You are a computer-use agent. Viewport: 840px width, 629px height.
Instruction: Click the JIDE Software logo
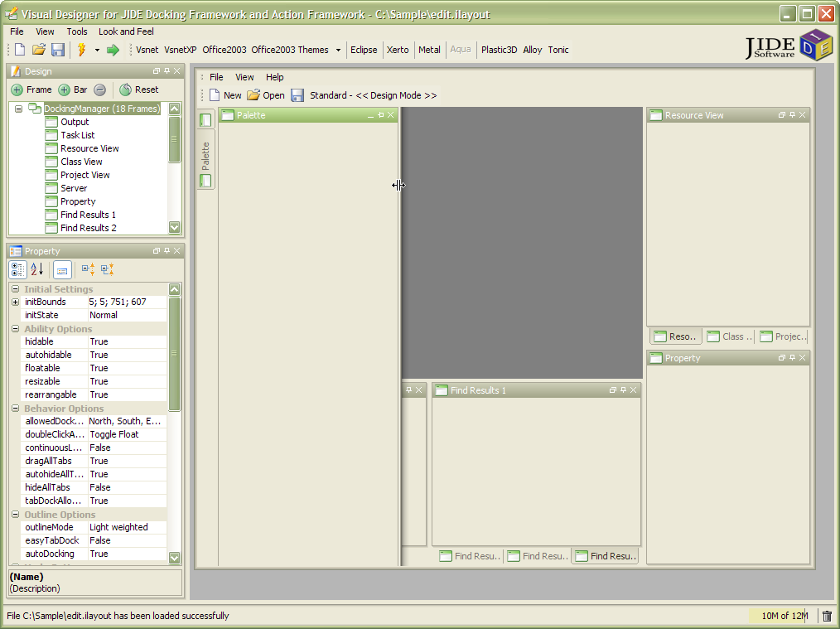(x=789, y=46)
